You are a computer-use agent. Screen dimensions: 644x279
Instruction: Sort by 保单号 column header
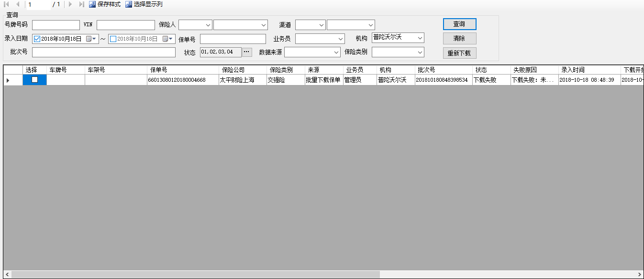[x=183, y=70]
